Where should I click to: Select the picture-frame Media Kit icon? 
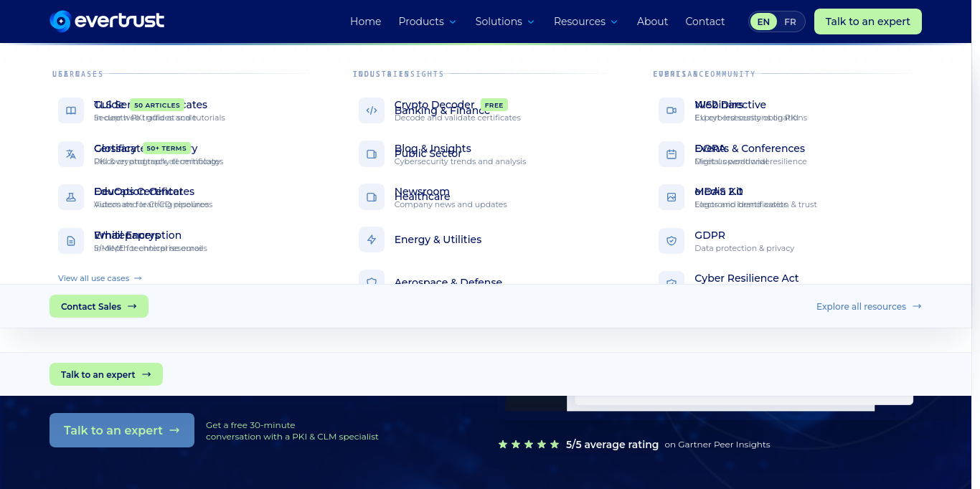pos(672,197)
